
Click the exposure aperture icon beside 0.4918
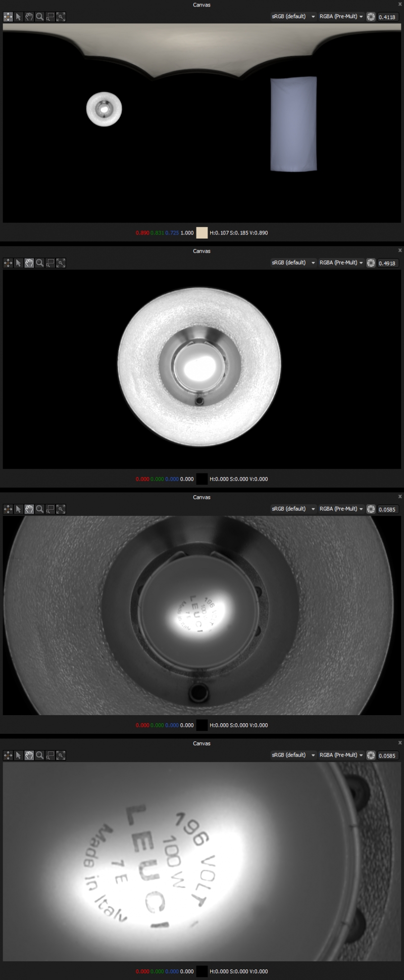[x=371, y=263]
